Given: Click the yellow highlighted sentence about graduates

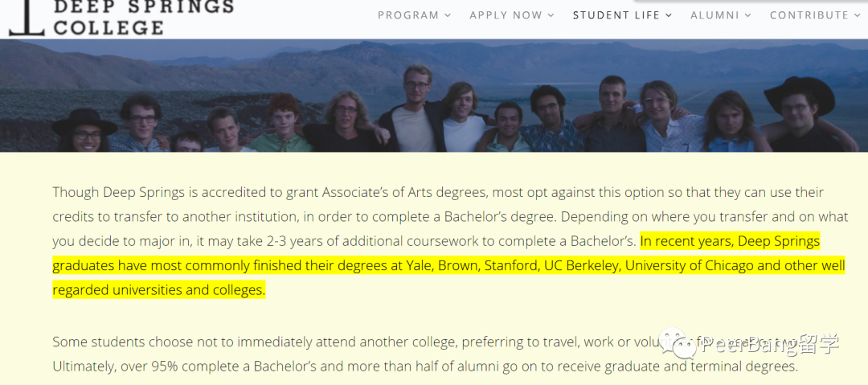Looking at the screenshot, I should pos(448,265).
